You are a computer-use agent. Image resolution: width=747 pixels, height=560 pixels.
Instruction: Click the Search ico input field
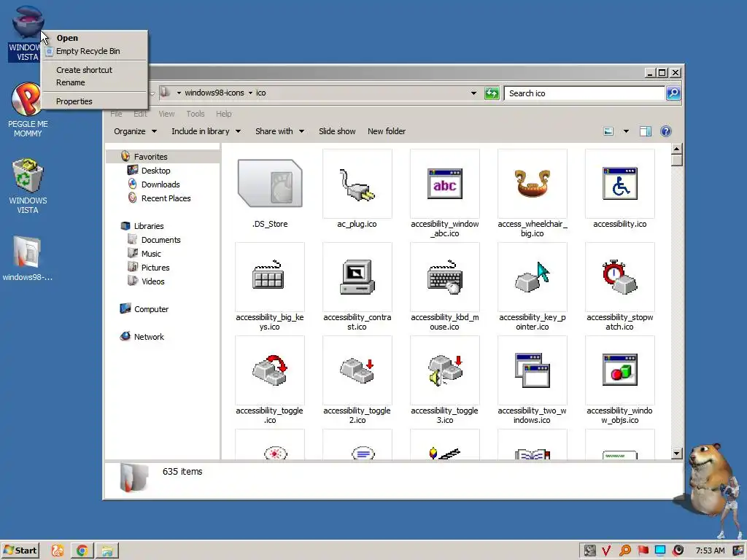click(584, 93)
